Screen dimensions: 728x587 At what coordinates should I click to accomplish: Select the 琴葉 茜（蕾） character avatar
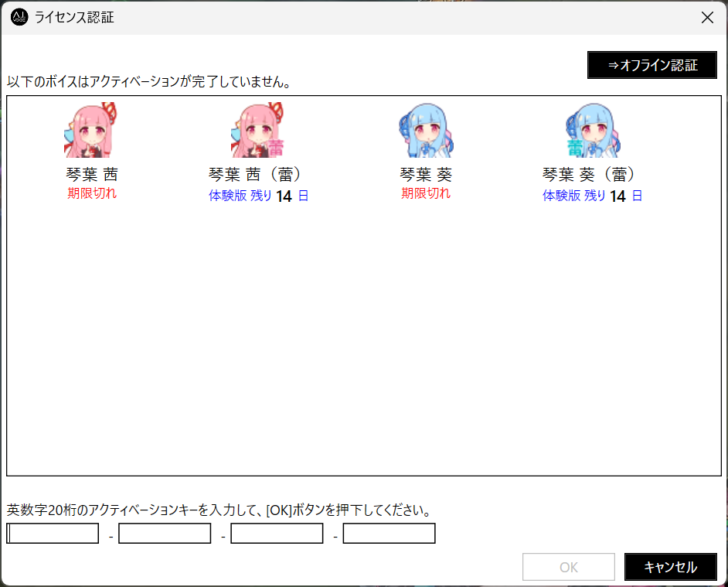(x=258, y=130)
